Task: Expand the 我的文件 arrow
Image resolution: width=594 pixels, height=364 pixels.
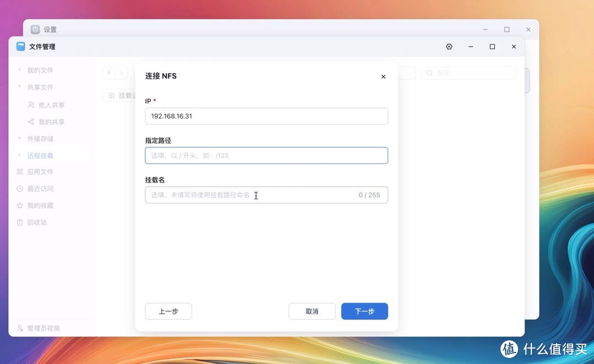Action: coord(20,70)
